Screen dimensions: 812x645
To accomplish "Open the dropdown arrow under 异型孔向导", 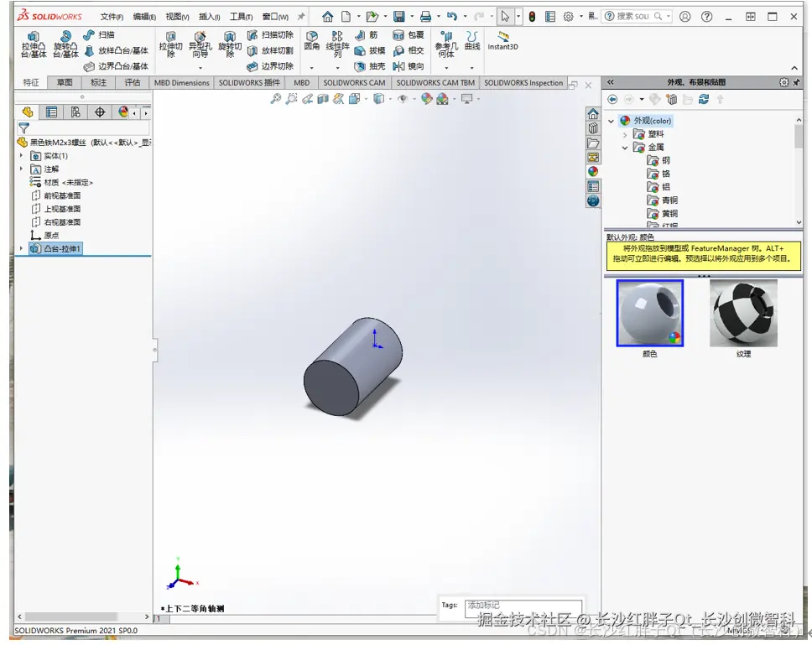I will click(x=200, y=68).
